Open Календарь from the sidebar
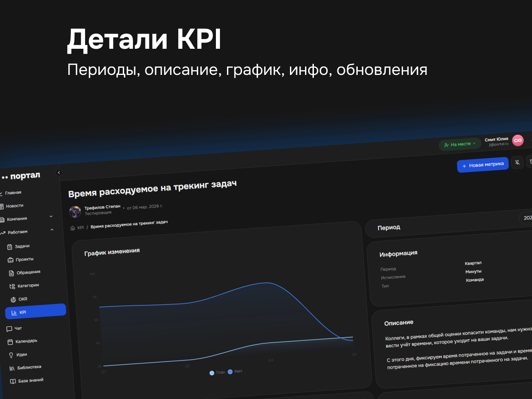 pos(22,341)
